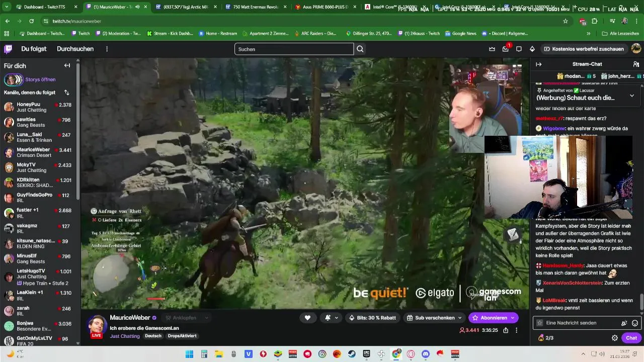Open Stream - Kick Dashboard bookmark

[x=170, y=33]
